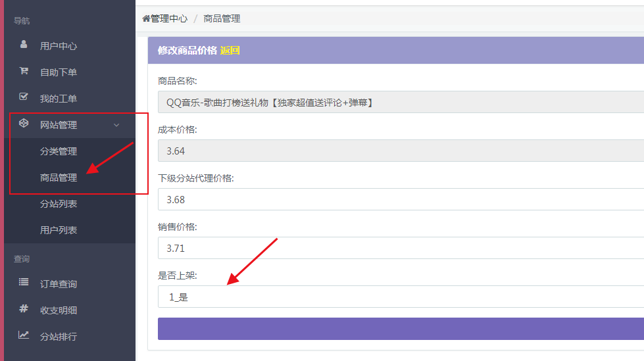The image size is (644, 361).
Task: Open 商品管理 submenu item
Action: pyautogui.click(x=59, y=178)
